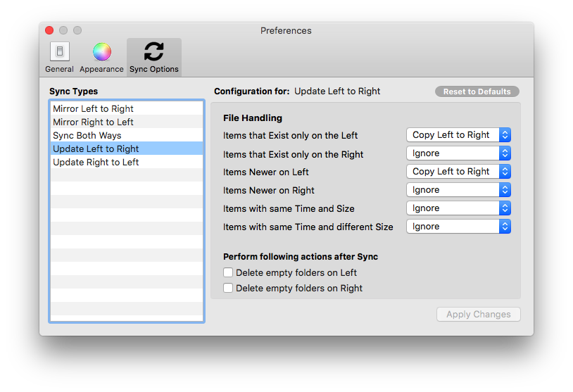
Task: Expand Items with same Time and Size dropdown
Action: 458,208
